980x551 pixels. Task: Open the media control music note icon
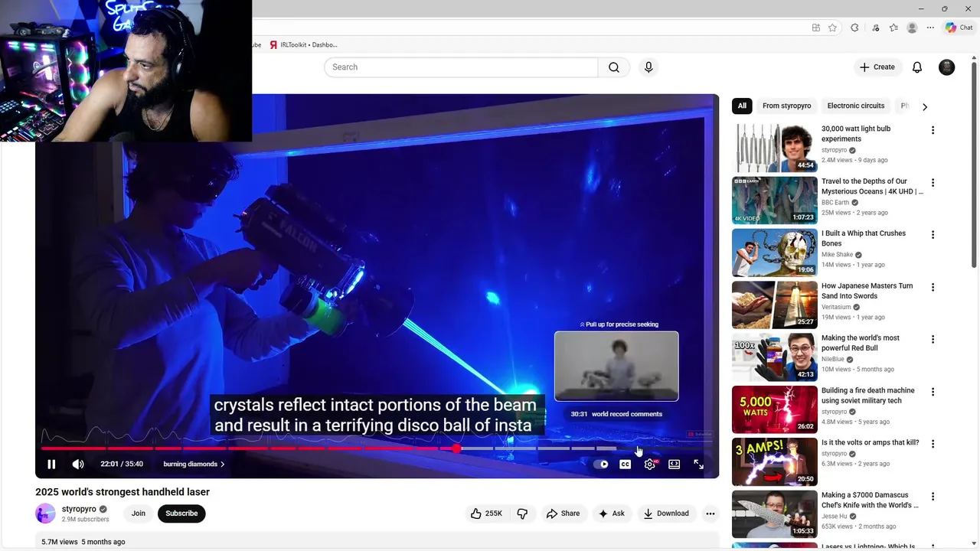[875, 28]
